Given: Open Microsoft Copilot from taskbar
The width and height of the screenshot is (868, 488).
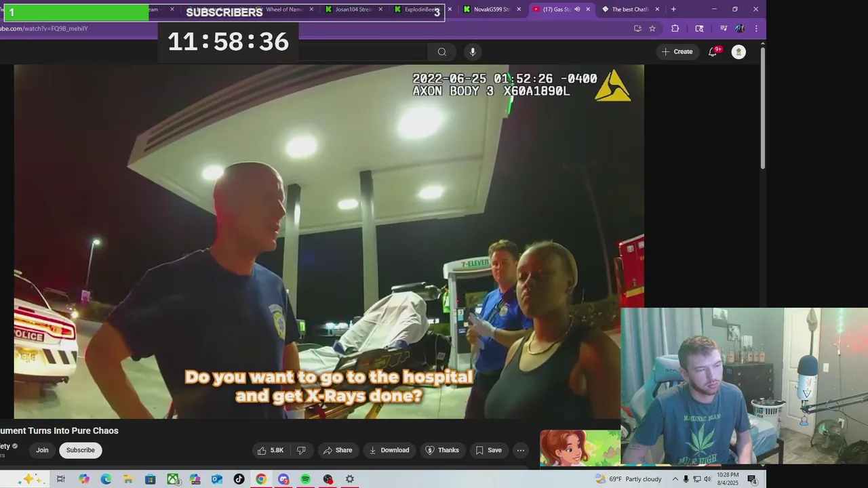Looking at the screenshot, I should (83, 479).
